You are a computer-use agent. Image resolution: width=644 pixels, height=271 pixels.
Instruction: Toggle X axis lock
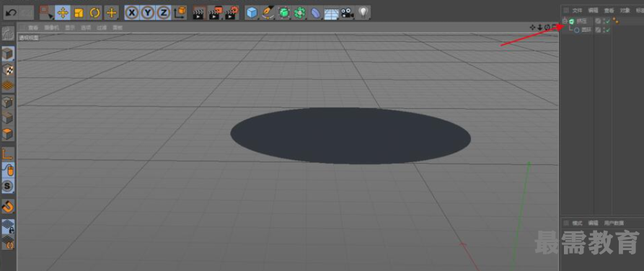coord(131,13)
